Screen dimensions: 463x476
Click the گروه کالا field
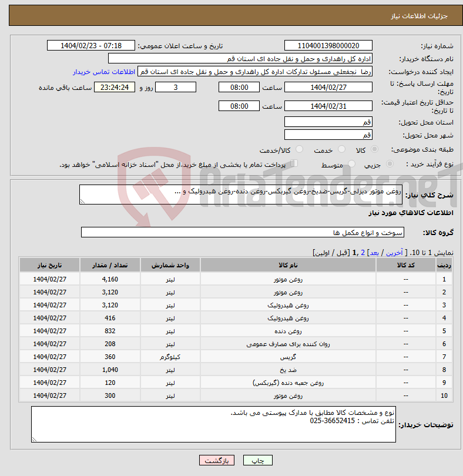coord(242,233)
